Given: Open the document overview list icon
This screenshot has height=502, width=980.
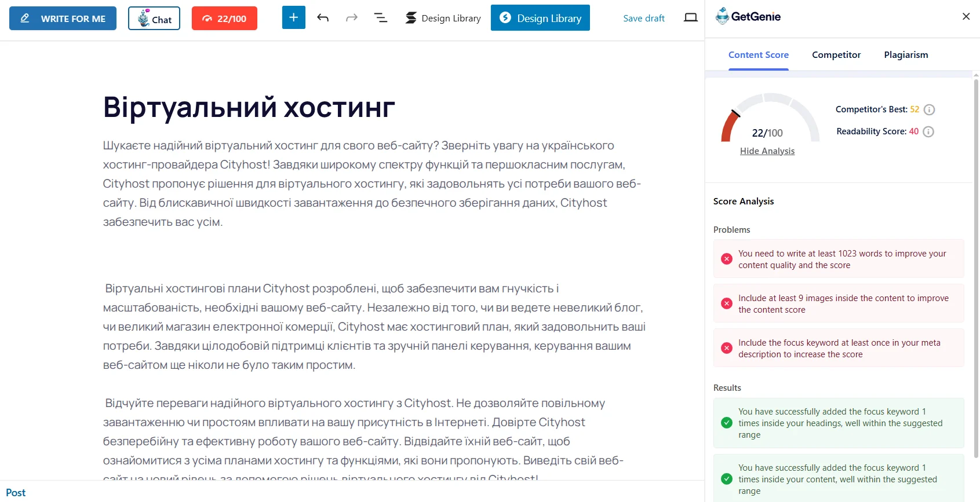Looking at the screenshot, I should [x=381, y=18].
